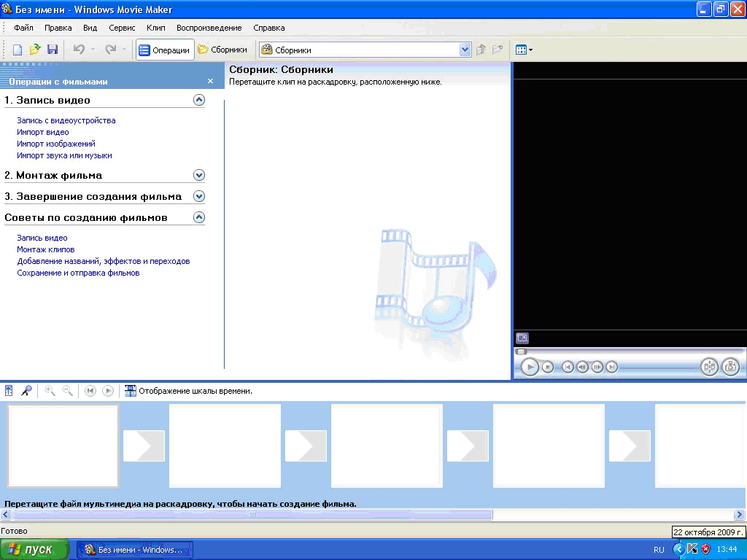
Task: Zoom in timeline magnifier icon
Action: point(50,391)
